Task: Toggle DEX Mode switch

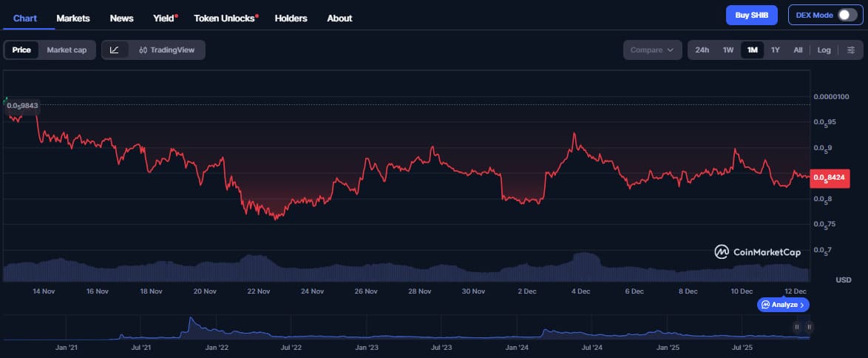Action: [x=847, y=15]
